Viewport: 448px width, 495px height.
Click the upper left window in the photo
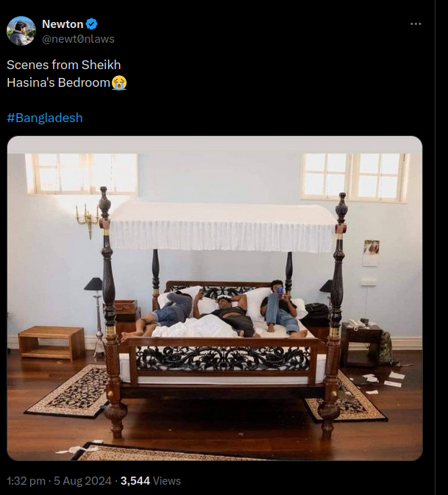pyautogui.click(x=82, y=174)
